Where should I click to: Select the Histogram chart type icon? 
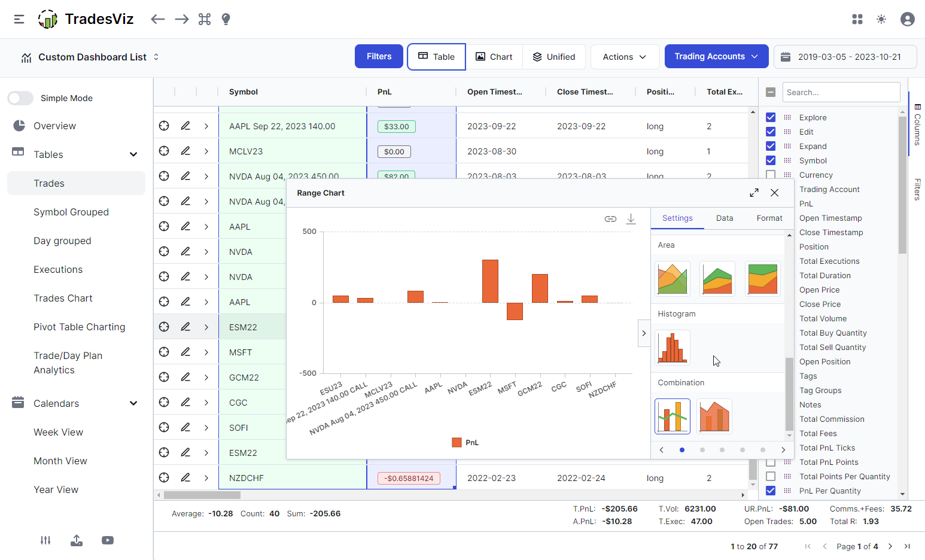(x=673, y=348)
